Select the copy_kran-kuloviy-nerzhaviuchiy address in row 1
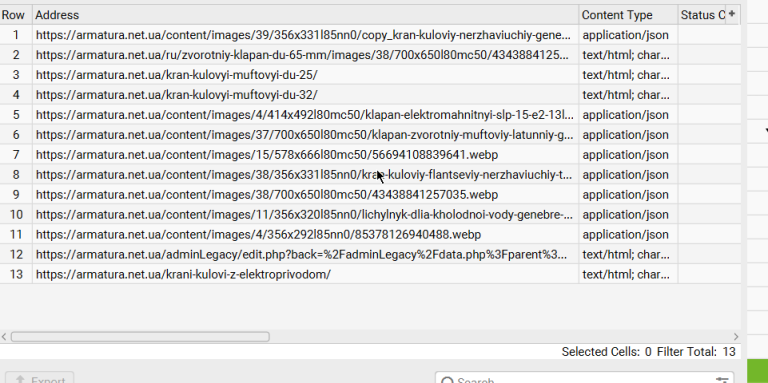The image size is (768, 383). (x=306, y=35)
